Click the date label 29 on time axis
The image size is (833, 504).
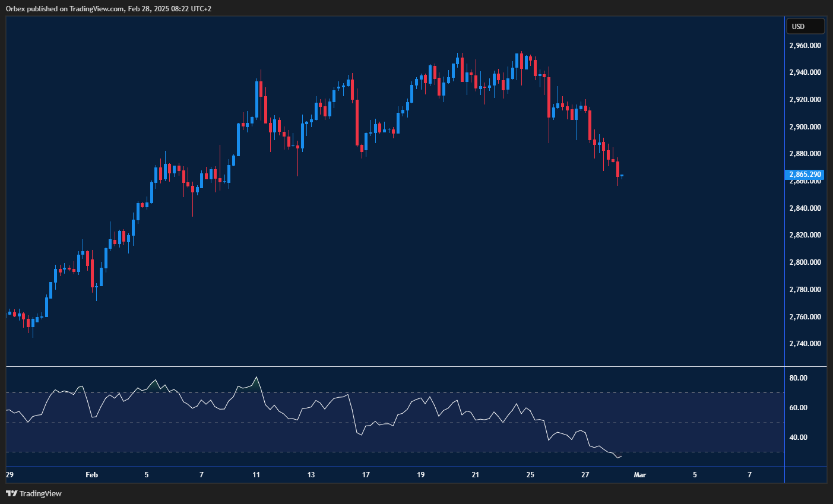[x=9, y=475]
